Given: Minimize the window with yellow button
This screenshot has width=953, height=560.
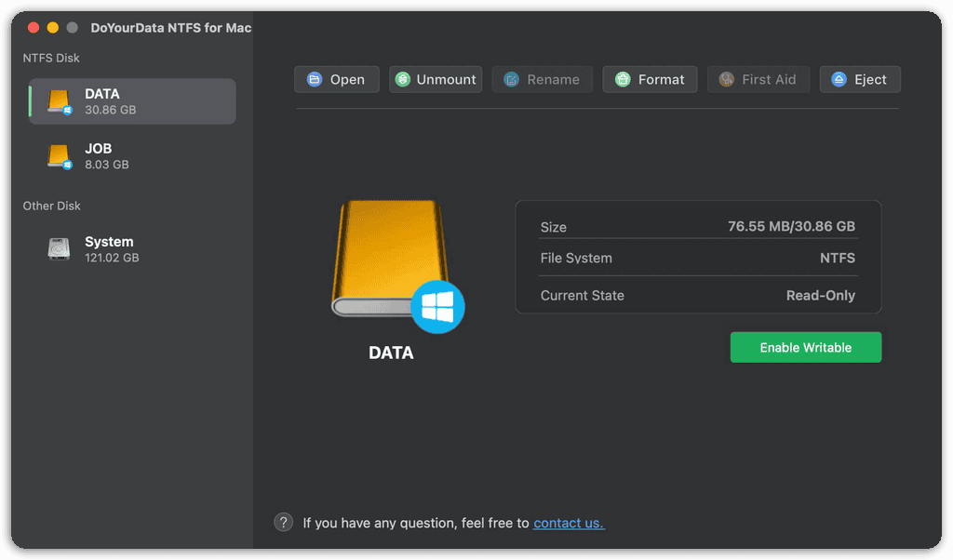Looking at the screenshot, I should pos(53,27).
